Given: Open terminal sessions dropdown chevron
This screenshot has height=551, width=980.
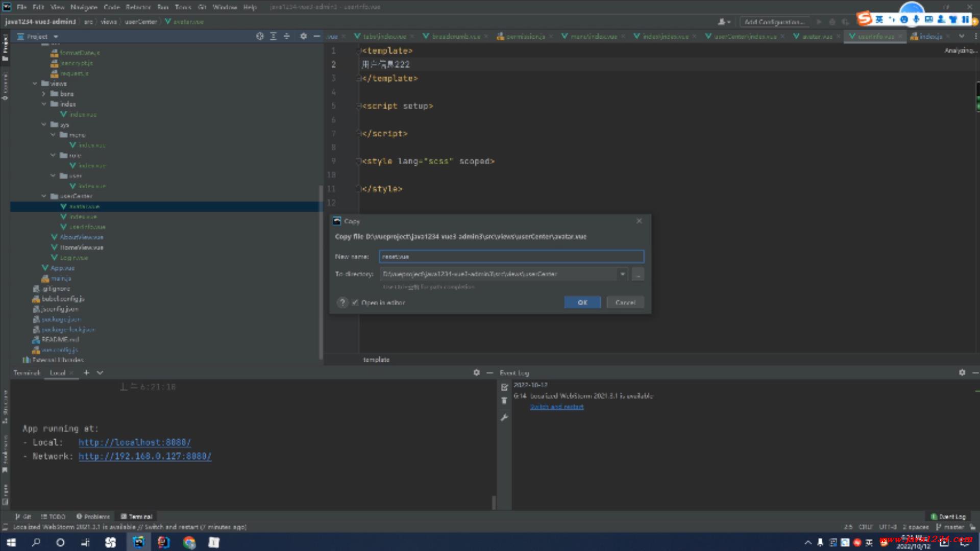Looking at the screenshot, I should pos(100,373).
